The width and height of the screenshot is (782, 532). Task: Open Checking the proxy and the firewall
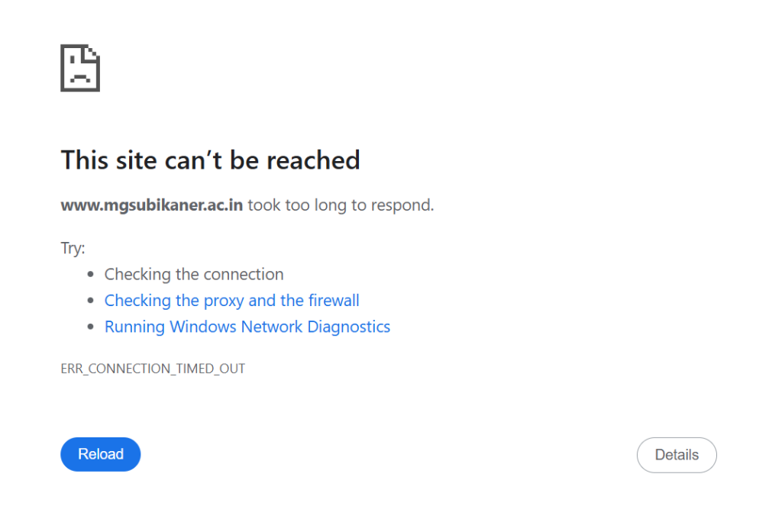[231, 300]
